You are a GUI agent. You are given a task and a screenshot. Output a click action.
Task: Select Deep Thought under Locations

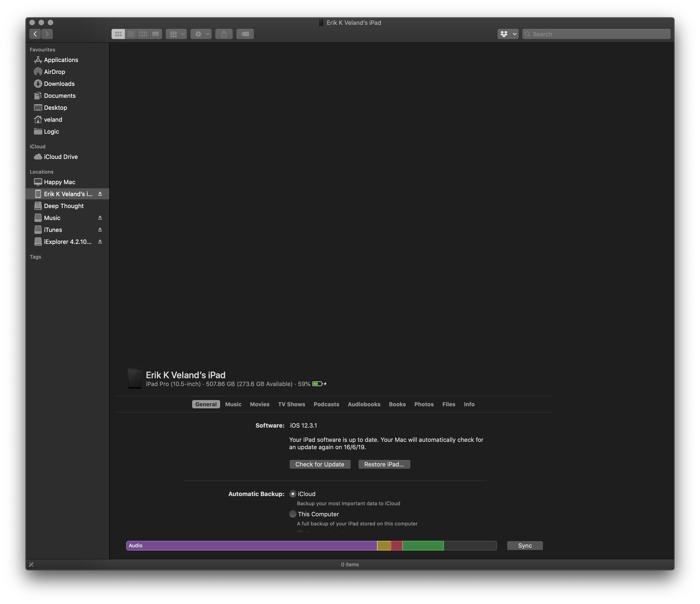point(67,206)
